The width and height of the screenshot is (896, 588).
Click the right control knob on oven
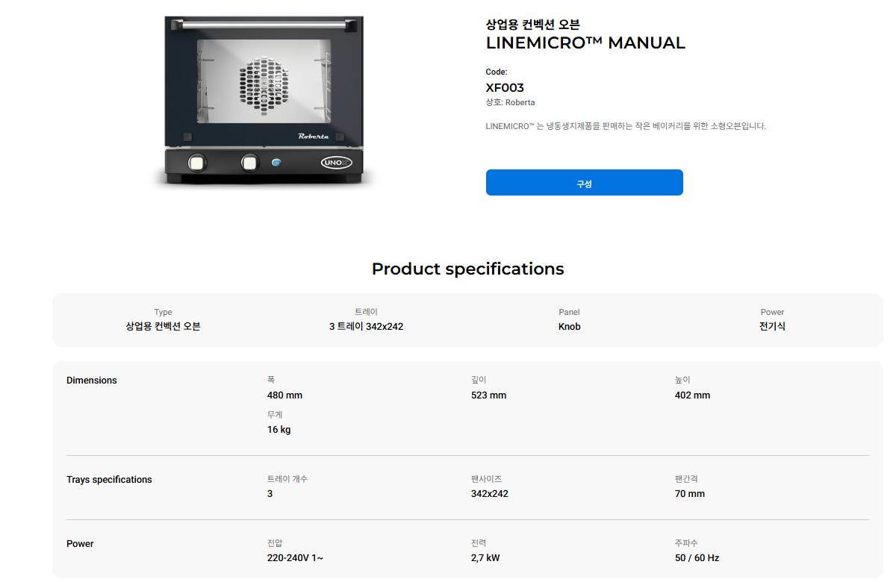pos(249,162)
